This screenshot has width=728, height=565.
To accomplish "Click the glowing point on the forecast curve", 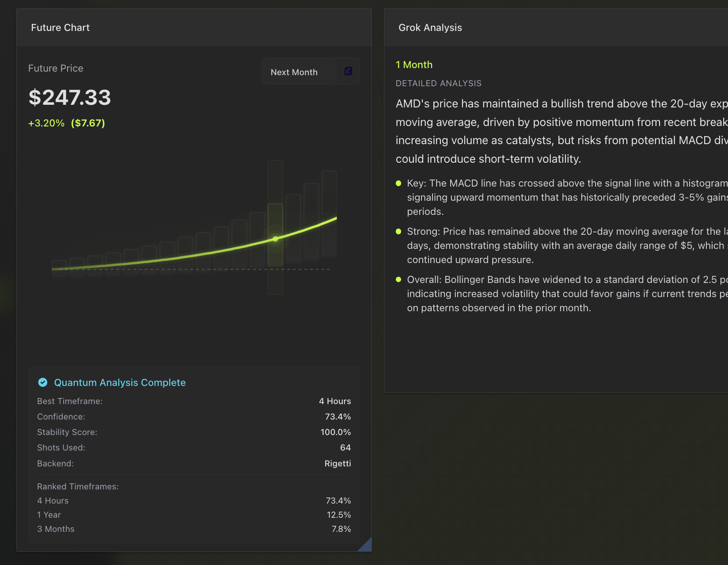I will (x=275, y=239).
